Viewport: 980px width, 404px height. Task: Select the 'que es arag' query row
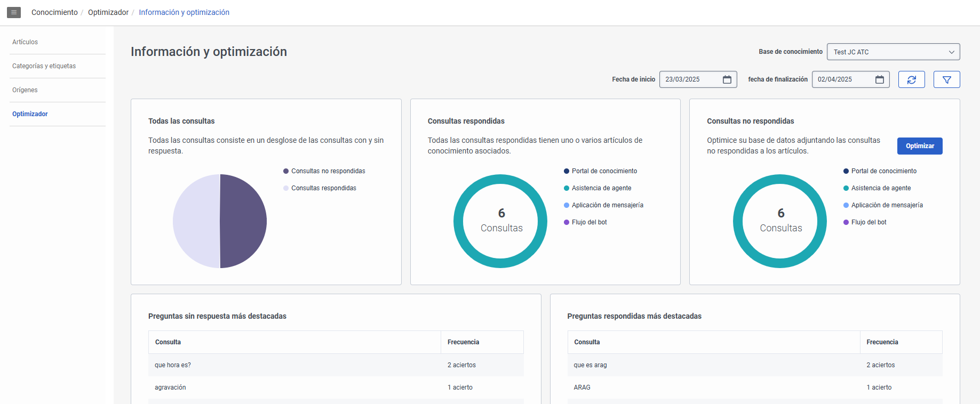[x=755, y=365]
